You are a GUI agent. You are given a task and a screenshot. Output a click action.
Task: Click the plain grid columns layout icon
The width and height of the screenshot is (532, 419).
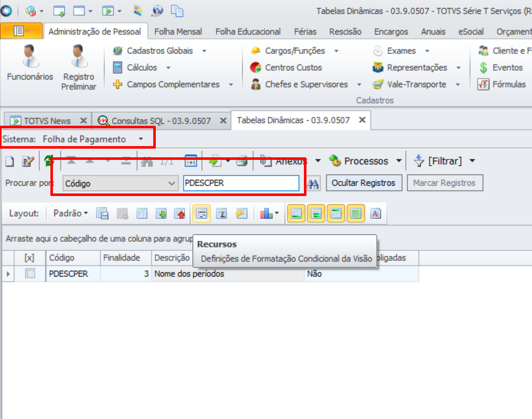coord(142,213)
